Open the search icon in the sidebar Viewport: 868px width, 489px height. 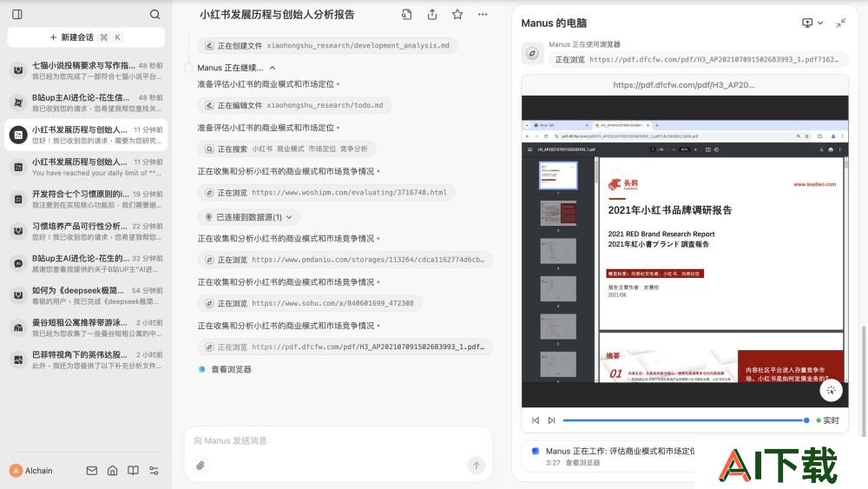click(155, 15)
